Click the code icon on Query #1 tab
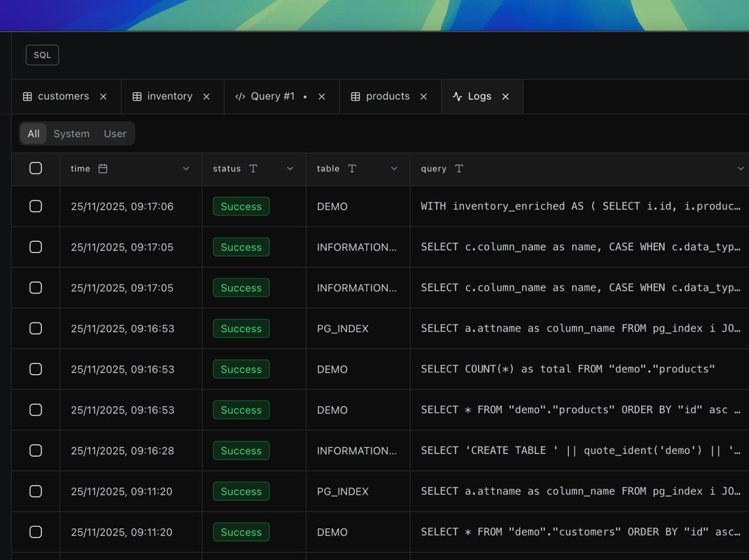The height and width of the screenshot is (560, 749). 240,96
